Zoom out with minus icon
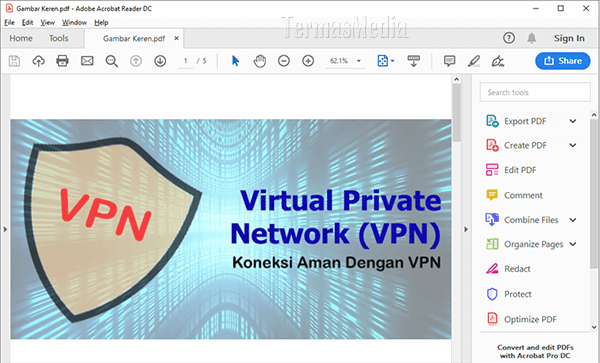 (284, 61)
